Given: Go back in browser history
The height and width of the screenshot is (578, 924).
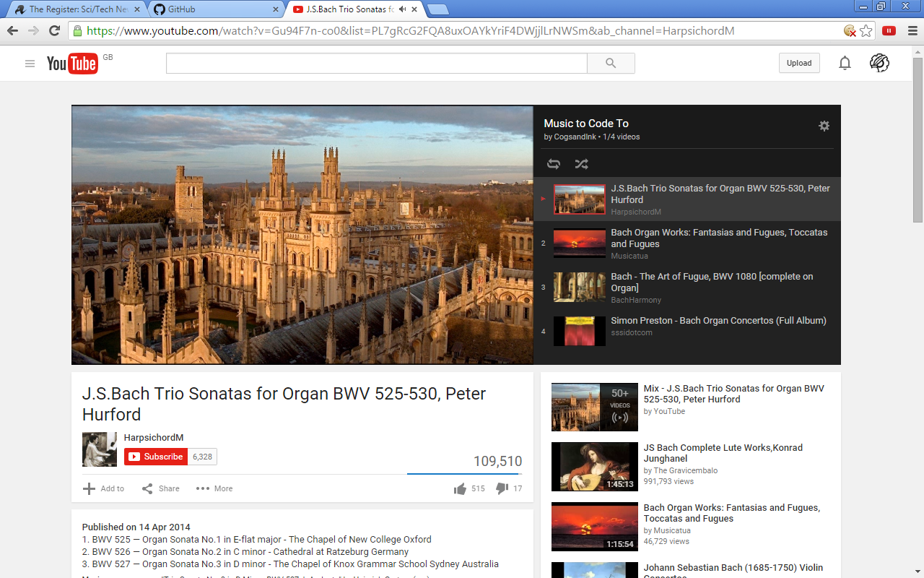Looking at the screenshot, I should [12, 30].
